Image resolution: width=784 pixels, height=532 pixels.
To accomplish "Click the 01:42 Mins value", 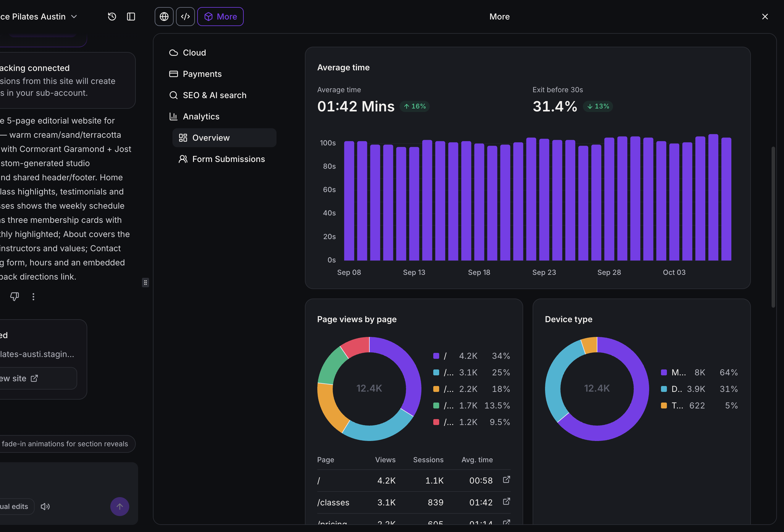I will [356, 106].
